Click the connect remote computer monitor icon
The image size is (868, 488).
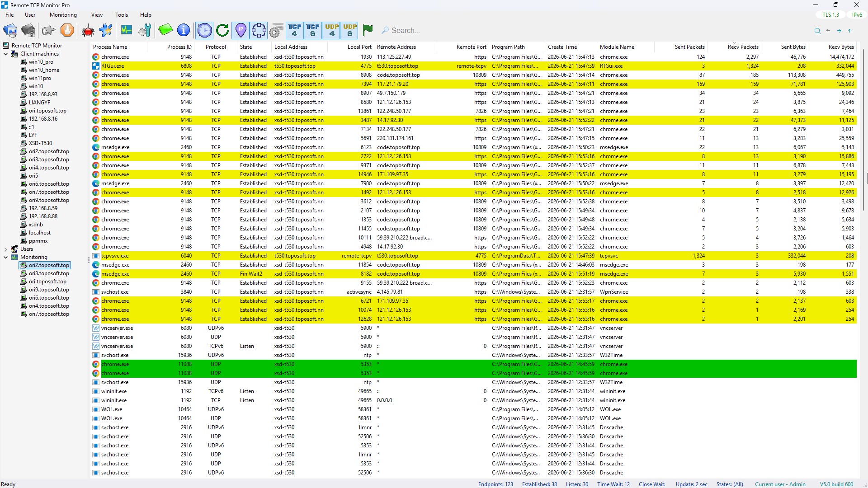coord(10,30)
